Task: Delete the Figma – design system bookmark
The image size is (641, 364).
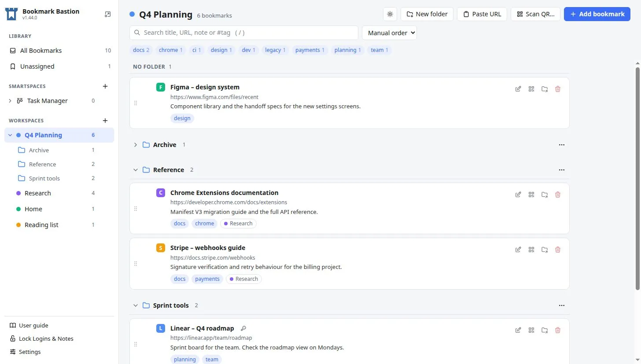Action: [558, 89]
